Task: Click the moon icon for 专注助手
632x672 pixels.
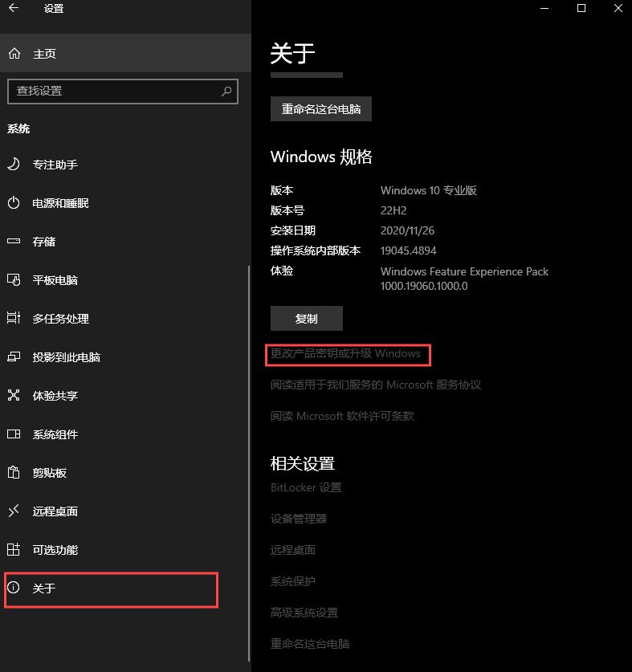Action: 14,164
